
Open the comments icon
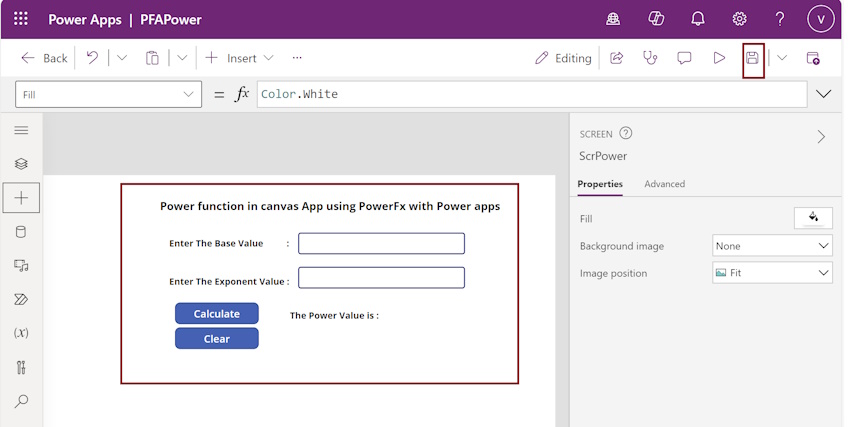(x=684, y=58)
